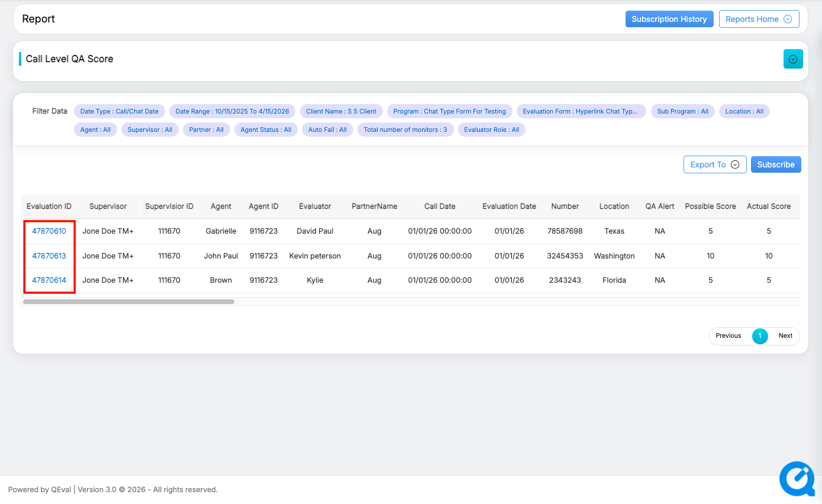Open the Reports Home dropdown
822x504 pixels.
pyautogui.click(x=759, y=19)
